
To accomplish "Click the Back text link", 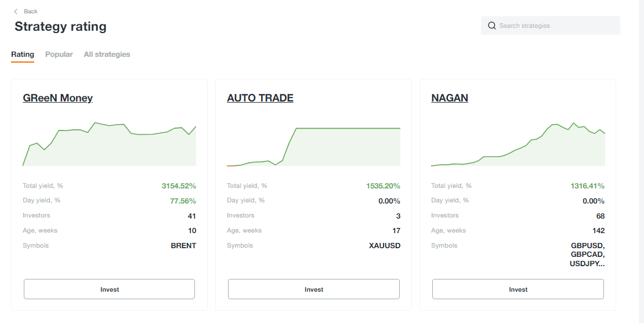I will 31,12.
